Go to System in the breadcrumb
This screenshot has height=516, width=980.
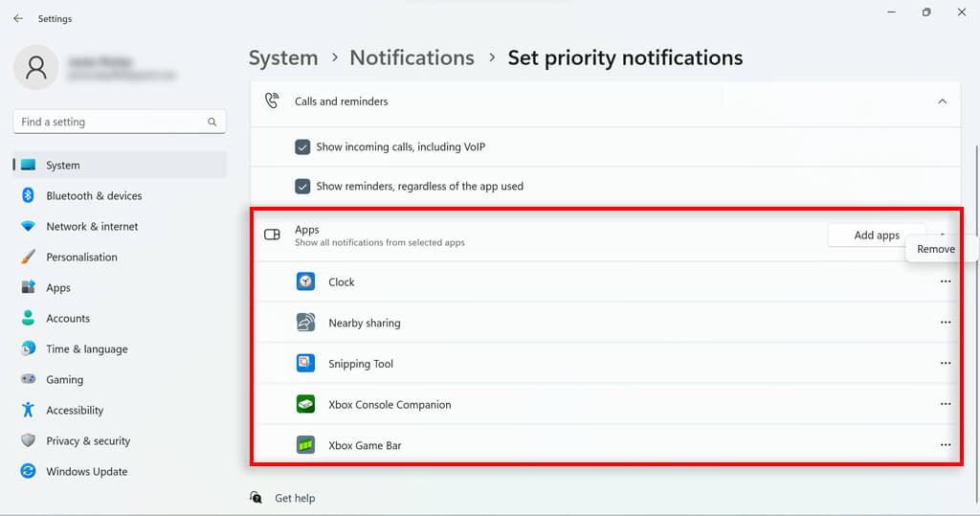pos(283,57)
